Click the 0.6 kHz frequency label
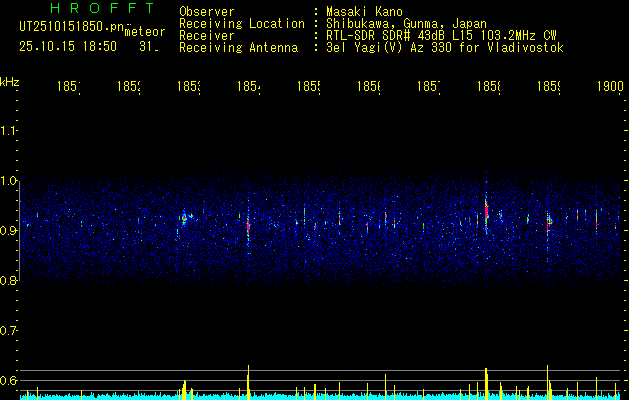629x400 pixels. pos(8,380)
